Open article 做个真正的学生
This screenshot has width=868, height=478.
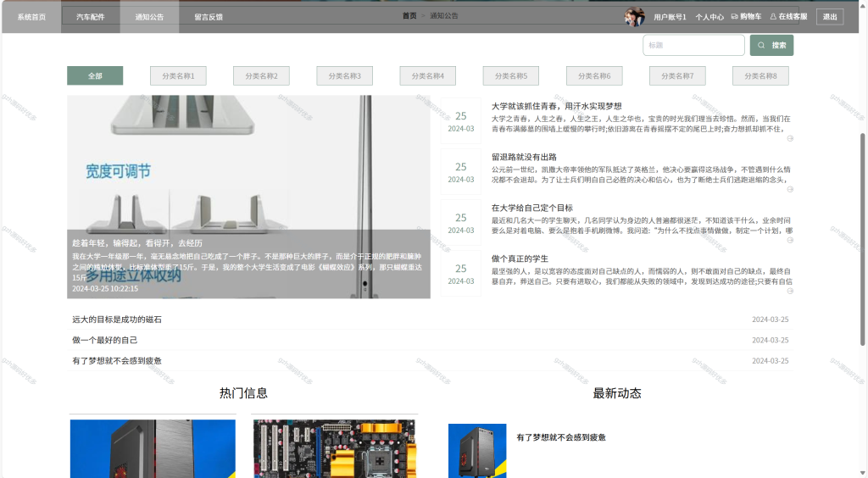point(520,259)
